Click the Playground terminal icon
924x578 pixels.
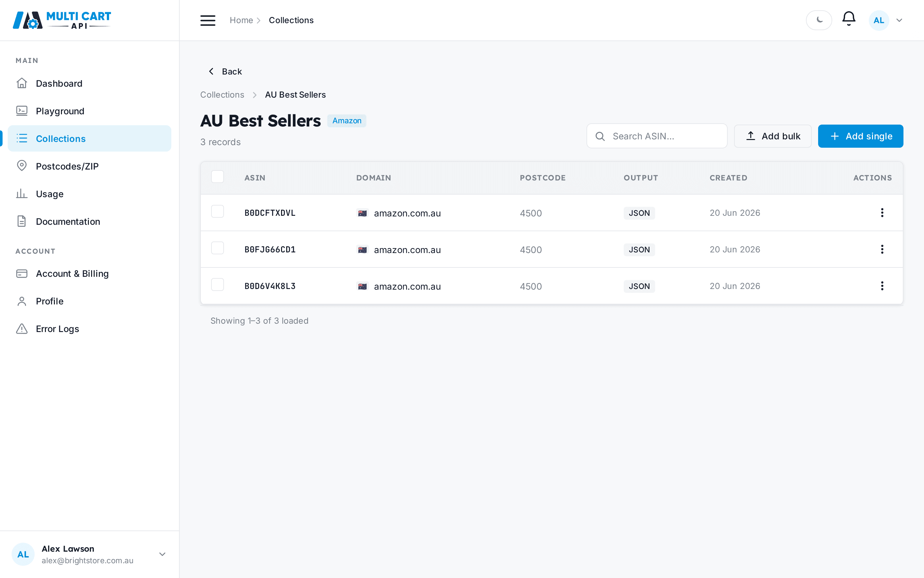click(x=22, y=111)
